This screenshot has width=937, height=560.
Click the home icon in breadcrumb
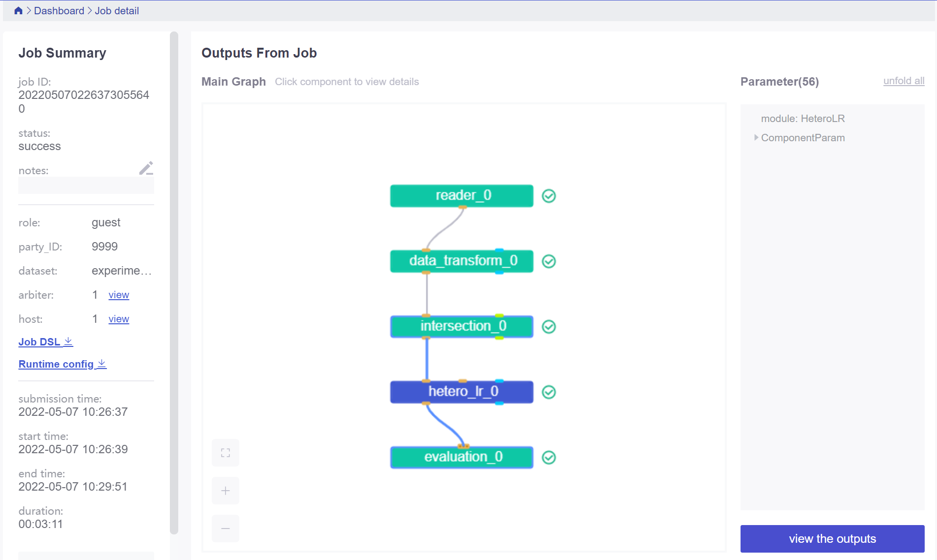(18, 11)
